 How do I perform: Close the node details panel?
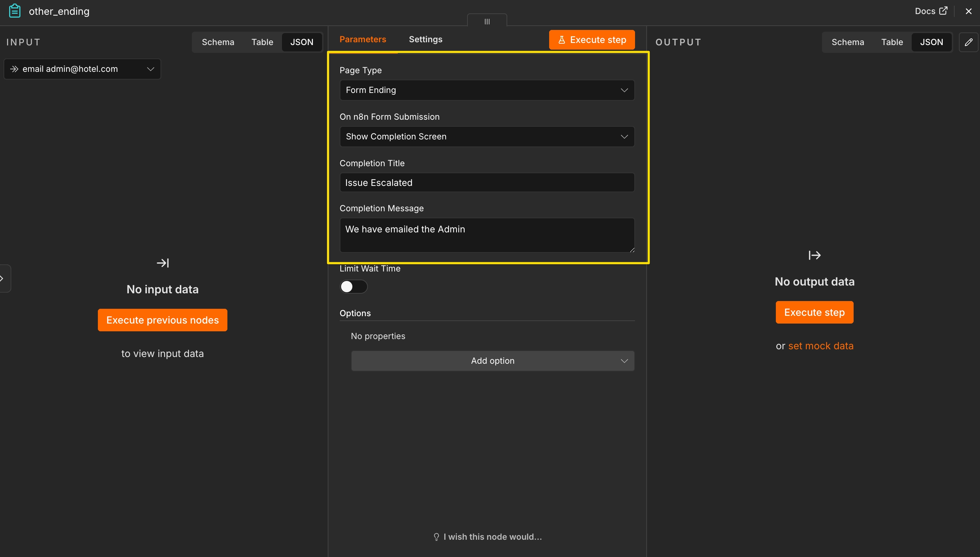[x=968, y=12]
